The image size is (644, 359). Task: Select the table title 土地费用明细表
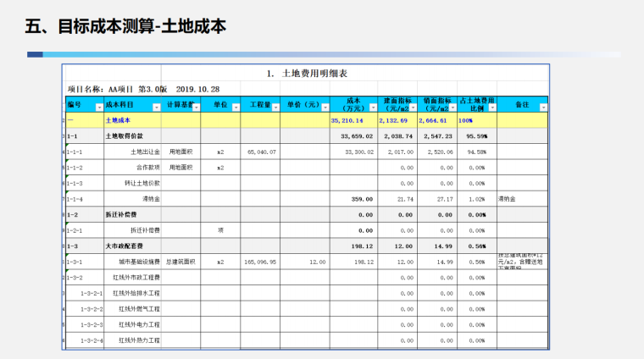(307, 73)
